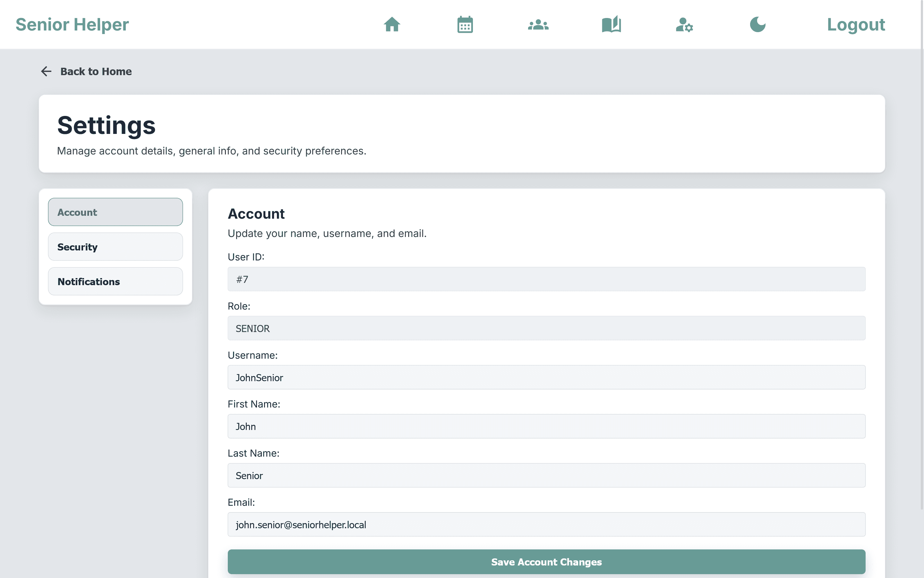Image resolution: width=924 pixels, height=578 pixels.
Task: Click the Logout link
Action: [856, 24]
